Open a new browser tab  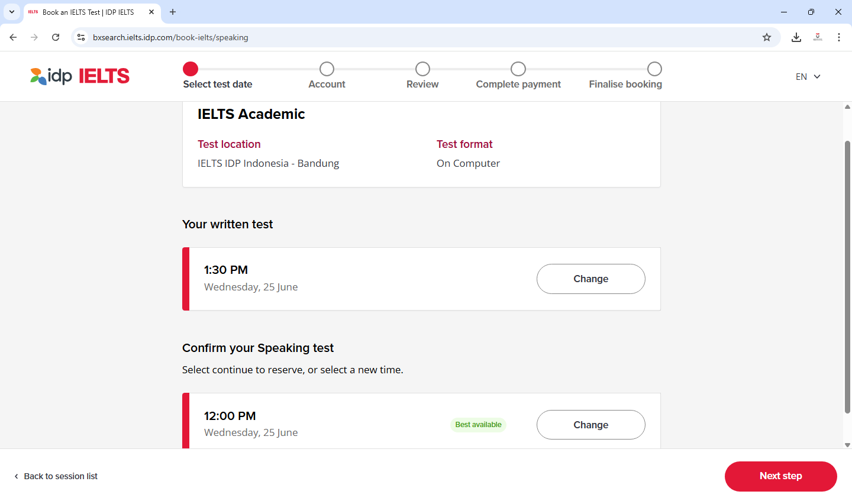click(173, 12)
